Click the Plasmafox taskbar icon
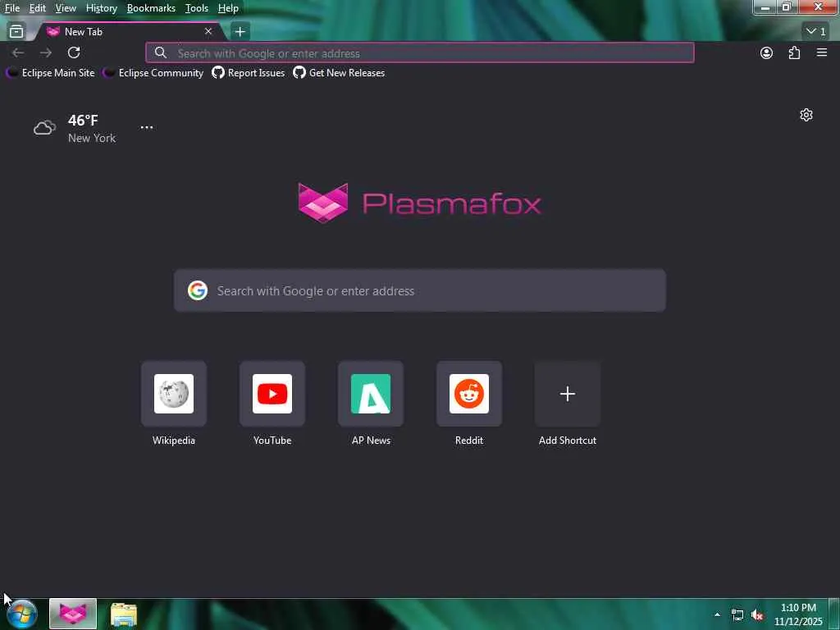Image resolution: width=840 pixels, height=630 pixels. coord(73,614)
